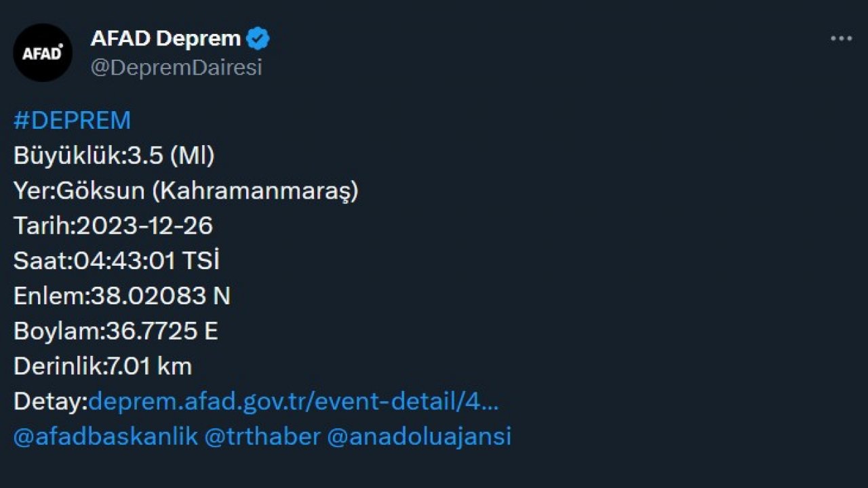
Task: Click the Boylam:36.7725 E longitude line
Action: tap(116, 331)
